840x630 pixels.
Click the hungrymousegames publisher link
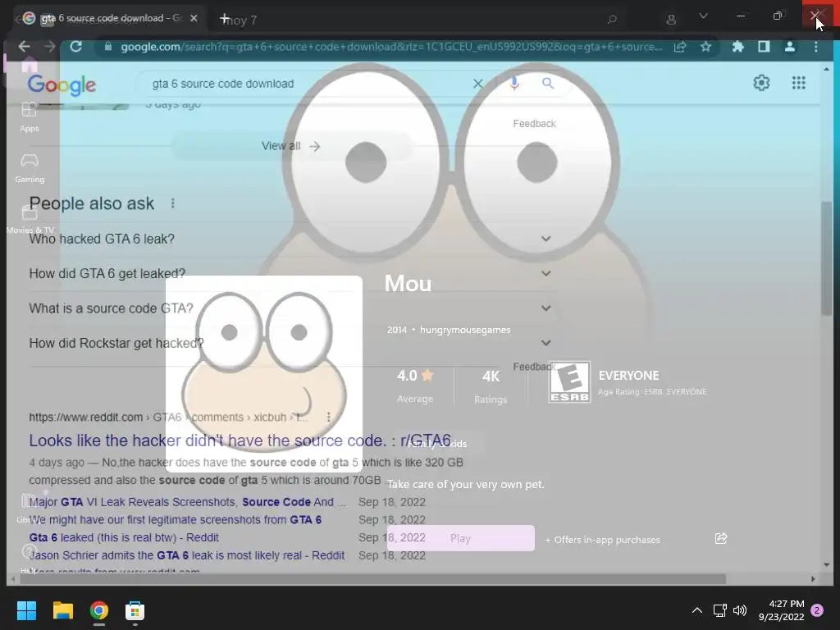(x=465, y=330)
